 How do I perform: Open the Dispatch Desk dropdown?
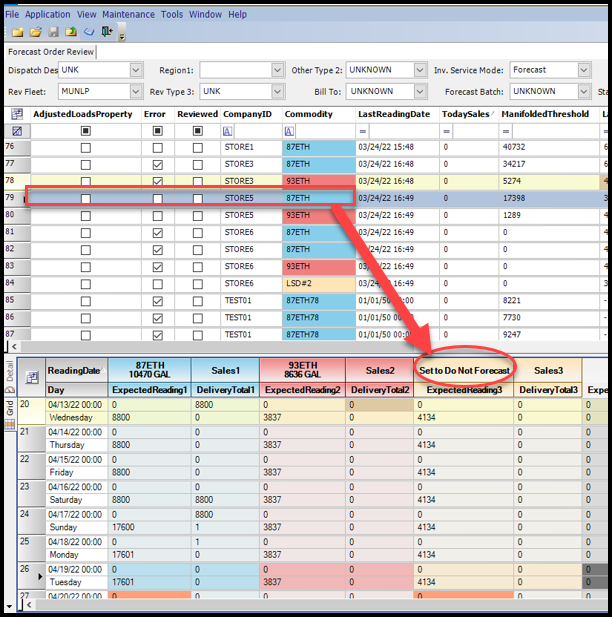(x=136, y=70)
